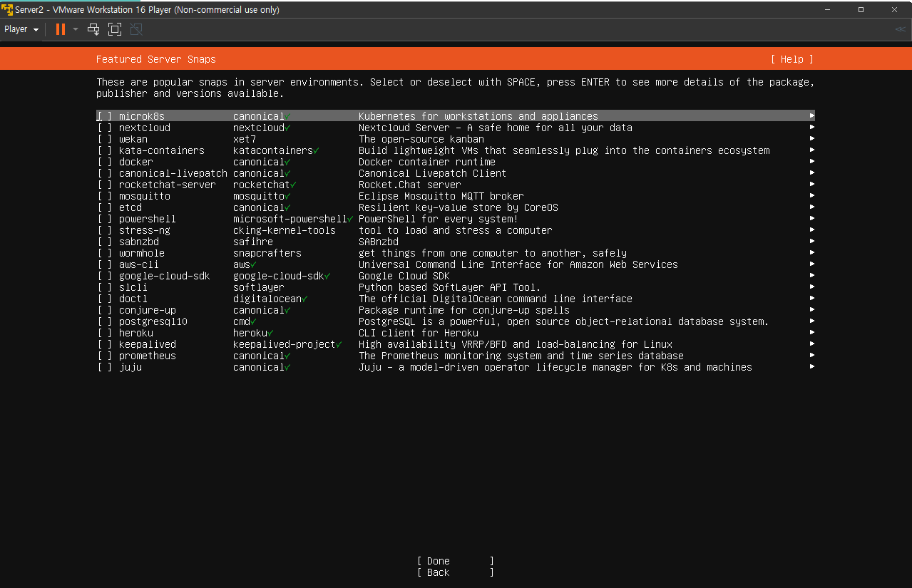Screen dimensions: 912x588
Task: Click the verified check next to heroku publisher
Action: pyautogui.click(x=270, y=333)
